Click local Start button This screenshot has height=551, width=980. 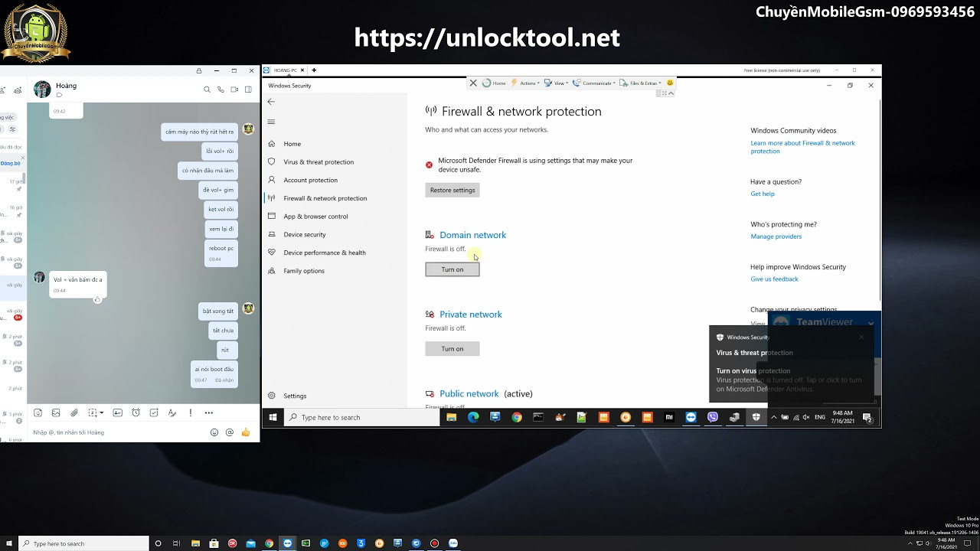8,543
